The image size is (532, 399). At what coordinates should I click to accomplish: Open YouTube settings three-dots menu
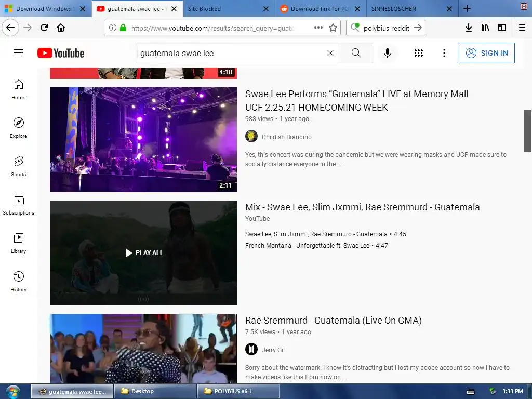444,53
